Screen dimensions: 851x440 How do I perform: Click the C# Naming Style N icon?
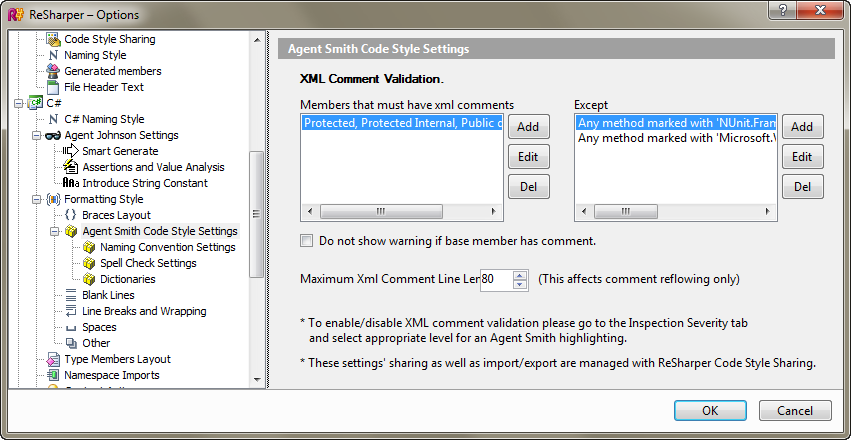pyautogui.click(x=53, y=119)
